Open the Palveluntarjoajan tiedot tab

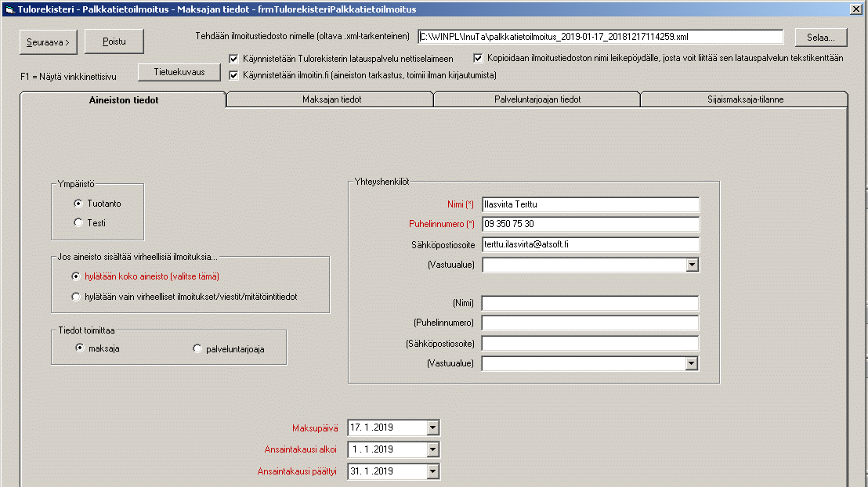click(x=537, y=99)
